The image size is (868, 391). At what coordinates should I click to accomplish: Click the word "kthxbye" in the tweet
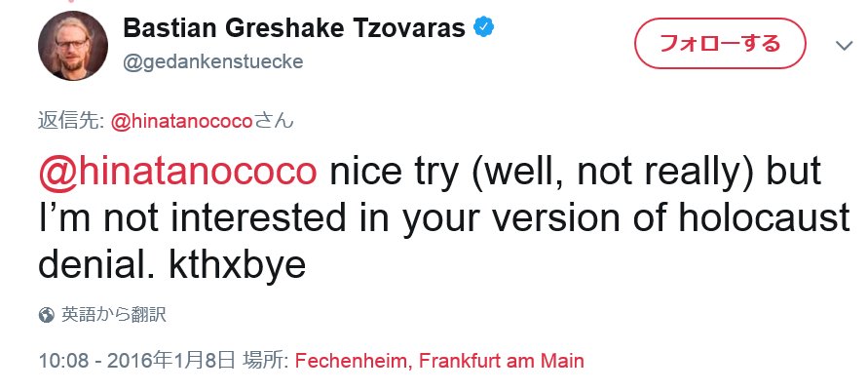(237, 266)
